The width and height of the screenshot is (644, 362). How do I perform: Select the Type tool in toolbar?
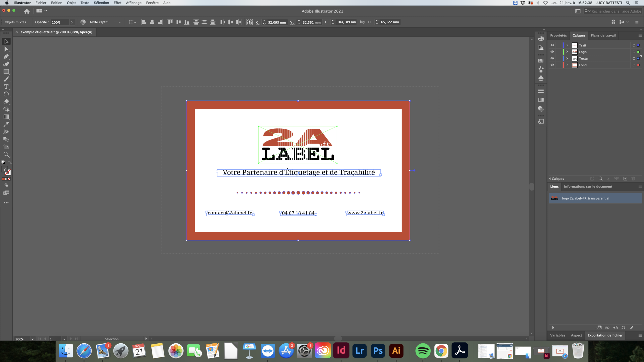coord(6,87)
